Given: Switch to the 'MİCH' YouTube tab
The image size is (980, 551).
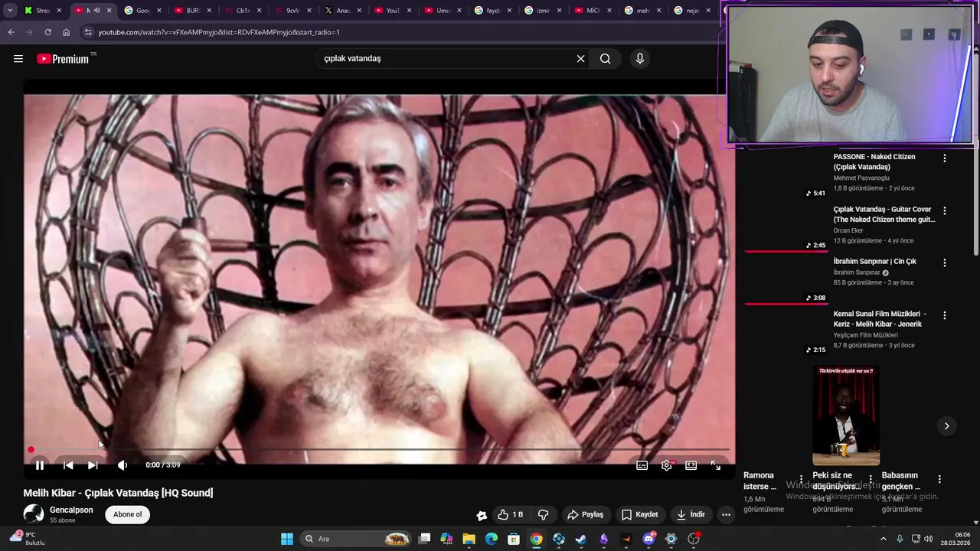Looking at the screenshot, I should pos(592,11).
